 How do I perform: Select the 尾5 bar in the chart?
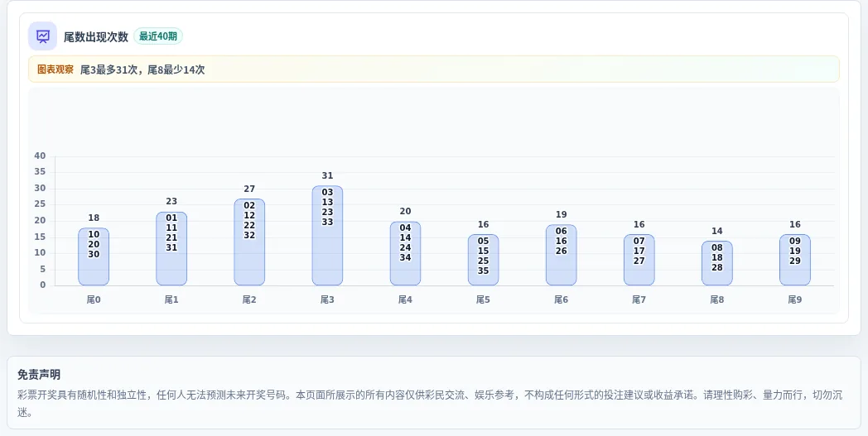click(x=483, y=260)
